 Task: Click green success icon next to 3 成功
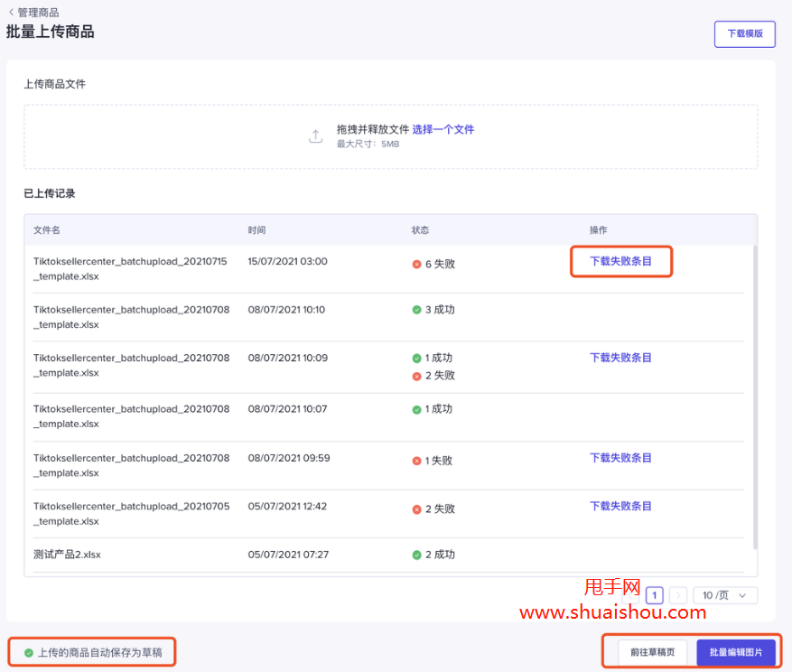point(416,310)
